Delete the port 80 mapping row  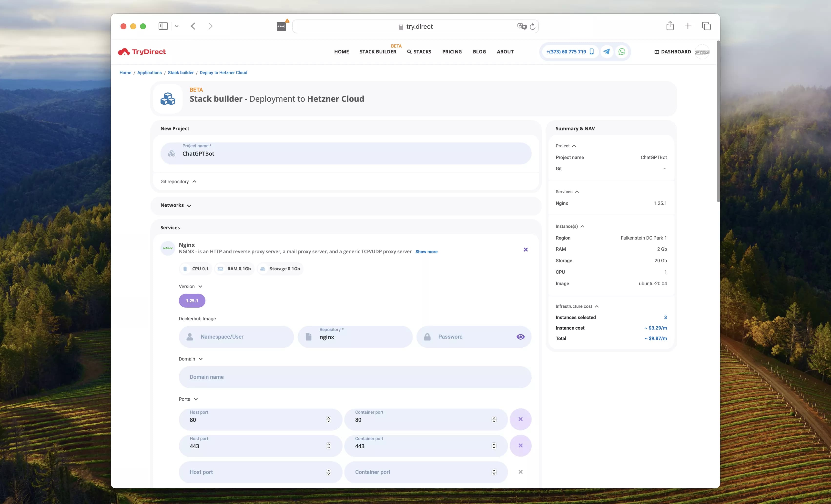520,419
